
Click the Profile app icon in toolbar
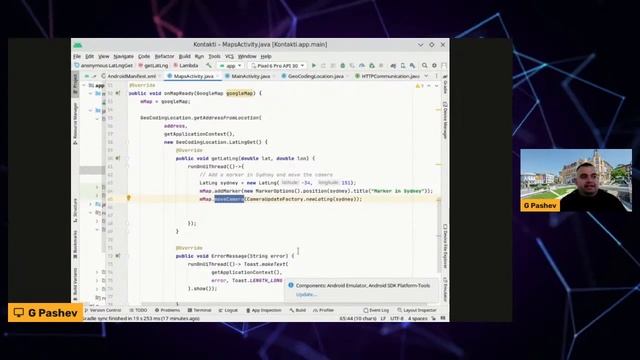(x=362, y=65)
